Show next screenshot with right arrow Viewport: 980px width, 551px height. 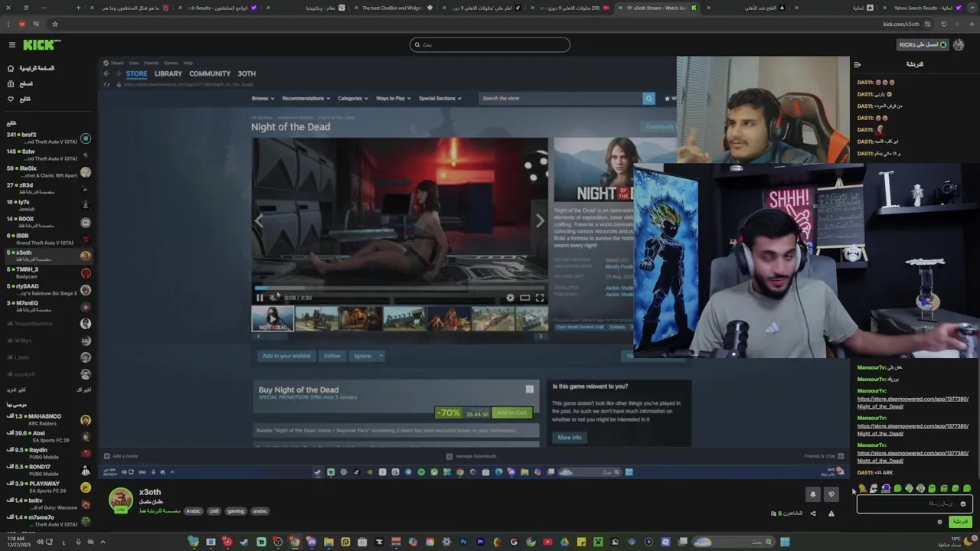tap(540, 221)
